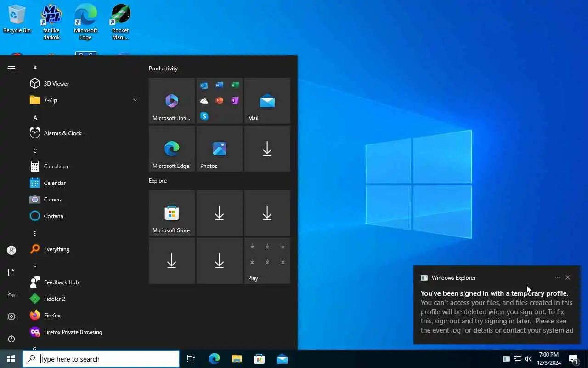Click the input indicator tray icon
Screen dimensions: 588x368
click(506, 359)
